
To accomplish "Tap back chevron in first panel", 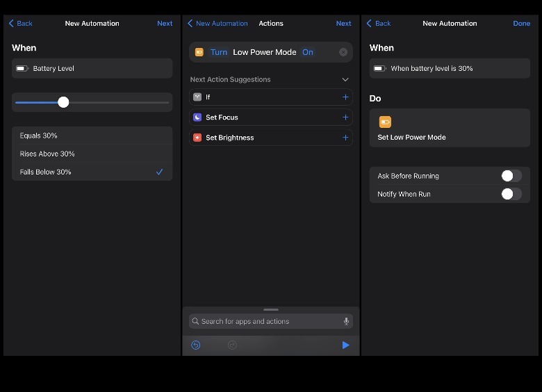I will pyautogui.click(x=11, y=23).
